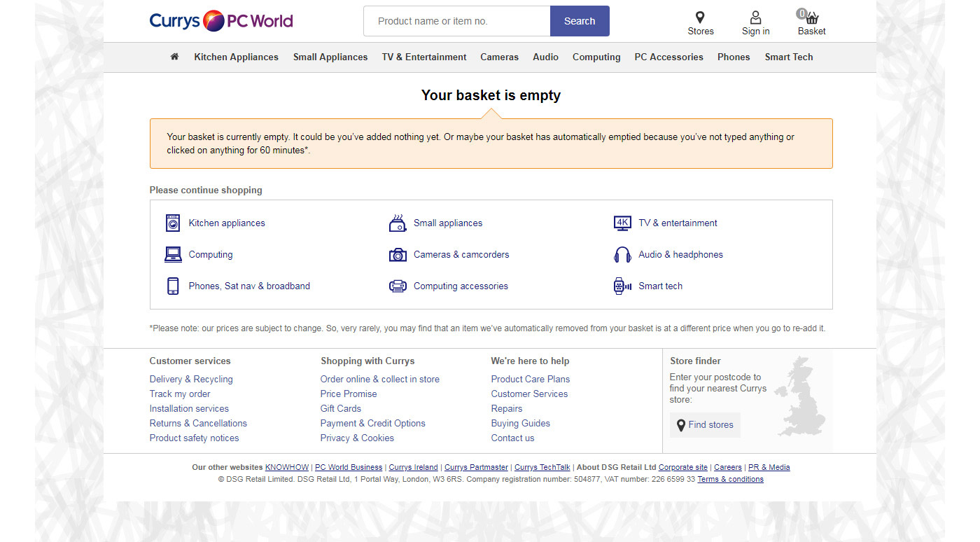980x542 pixels.
Task: Open Track my order link
Action: pyautogui.click(x=180, y=394)
